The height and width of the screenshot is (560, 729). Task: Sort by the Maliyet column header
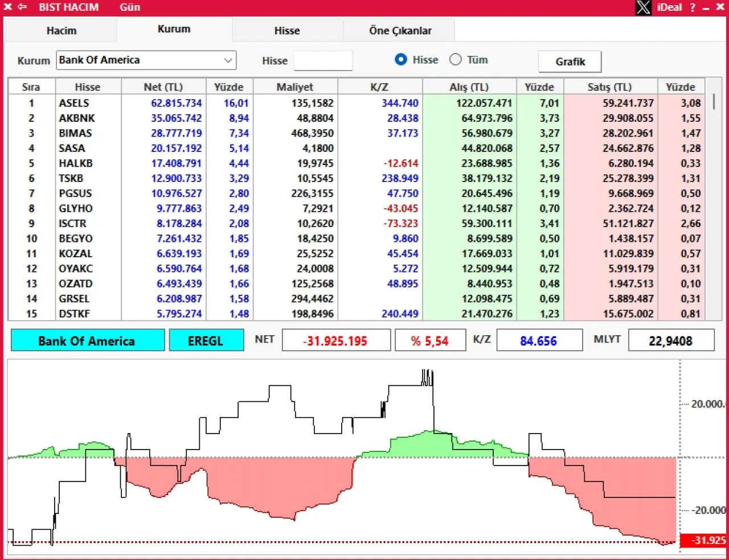click(x=295, y=87)
